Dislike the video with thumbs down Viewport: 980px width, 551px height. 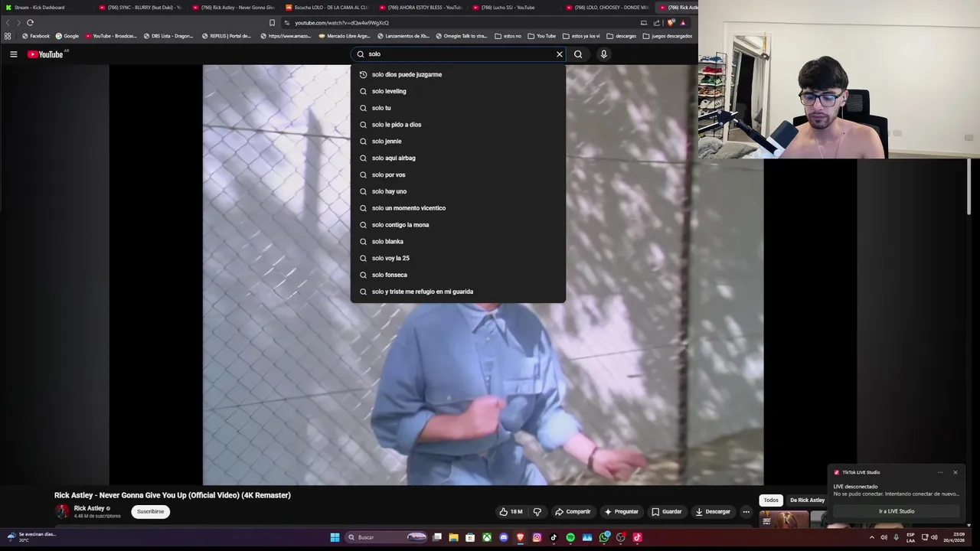(x=537, y=512)
